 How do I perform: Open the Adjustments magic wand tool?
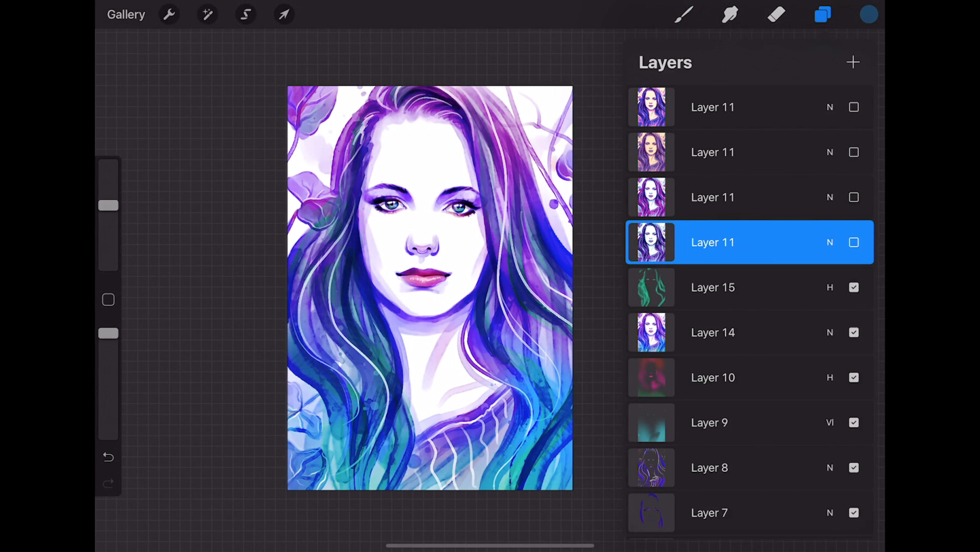[207, 14]
